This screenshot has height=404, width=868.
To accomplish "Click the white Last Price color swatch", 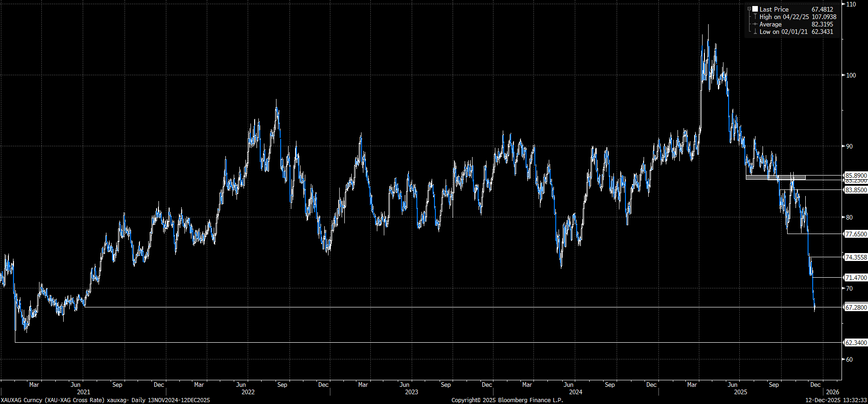I will tap(756, 9).
